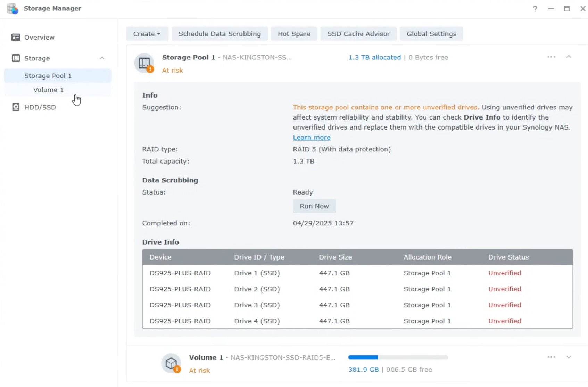Click the Drive ID / Type column header

click(259, 257)
